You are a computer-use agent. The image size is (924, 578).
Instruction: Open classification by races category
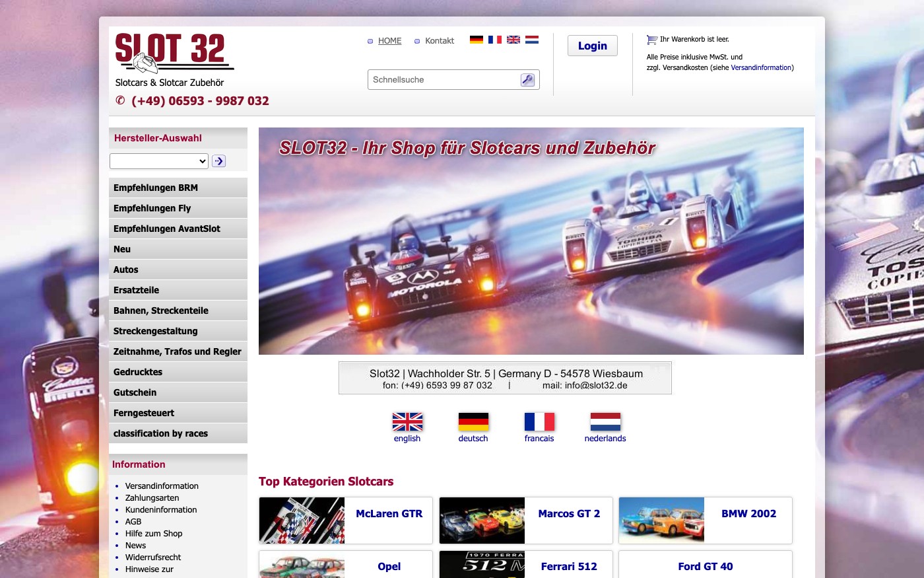tap(178, 433)
